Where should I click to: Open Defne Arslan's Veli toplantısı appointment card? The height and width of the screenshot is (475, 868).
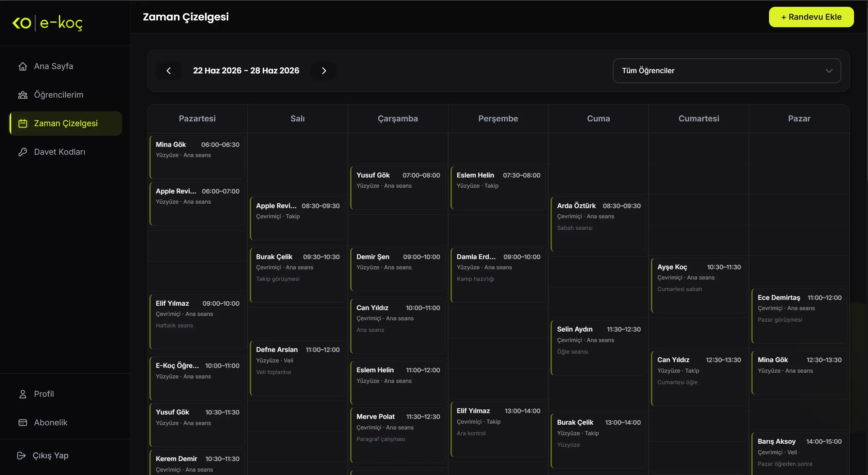[297, 368]
